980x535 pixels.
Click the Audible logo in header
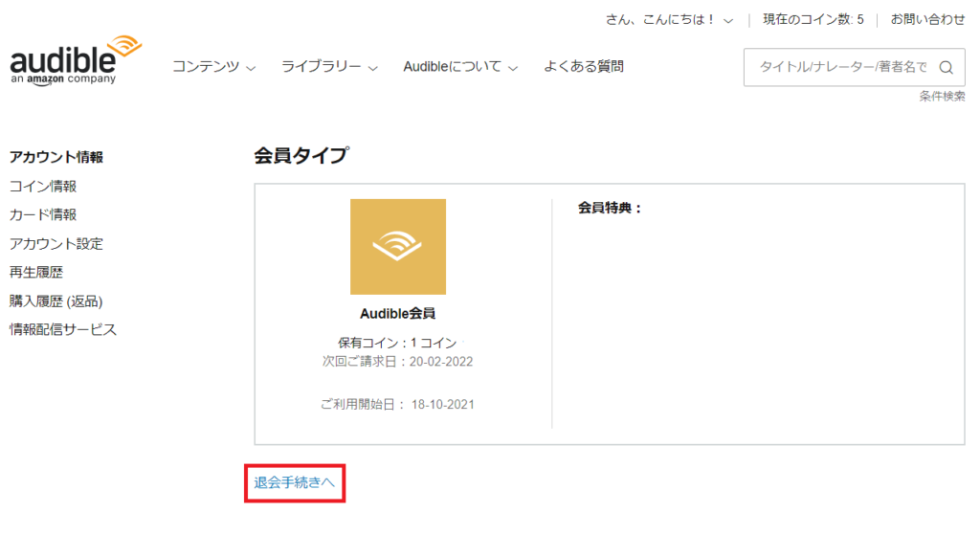[75, 60]
